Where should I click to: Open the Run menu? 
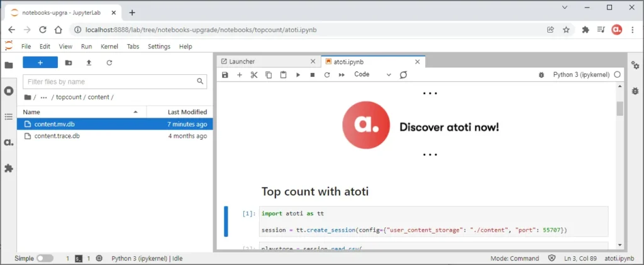pos(86,47)
